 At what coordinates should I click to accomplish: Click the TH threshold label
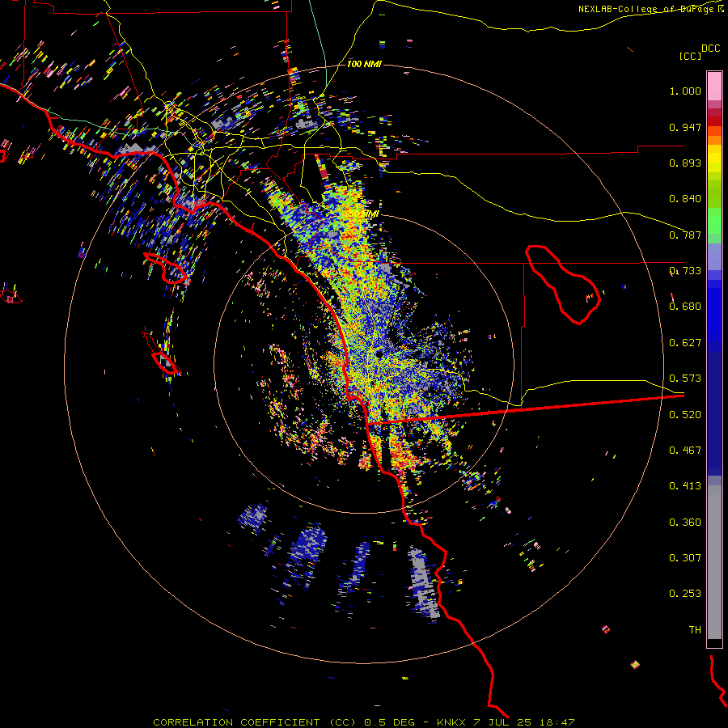coord(695,630)
